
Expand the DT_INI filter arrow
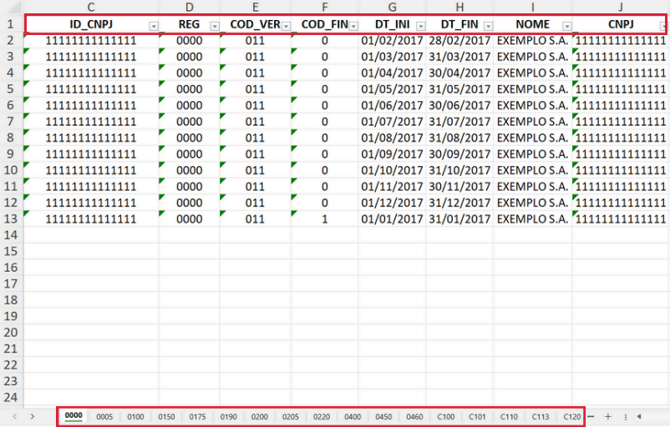coord(419,25)
